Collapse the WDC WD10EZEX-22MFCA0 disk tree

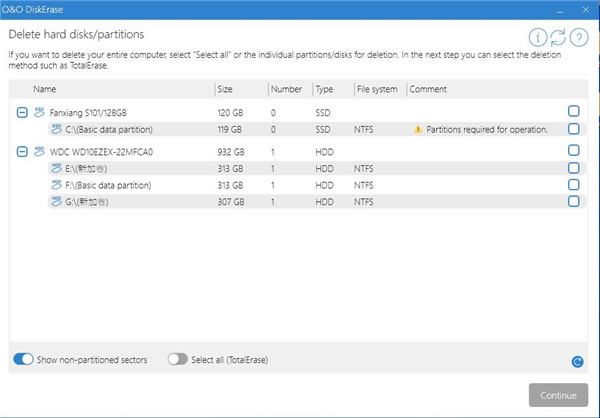(22, 151)
